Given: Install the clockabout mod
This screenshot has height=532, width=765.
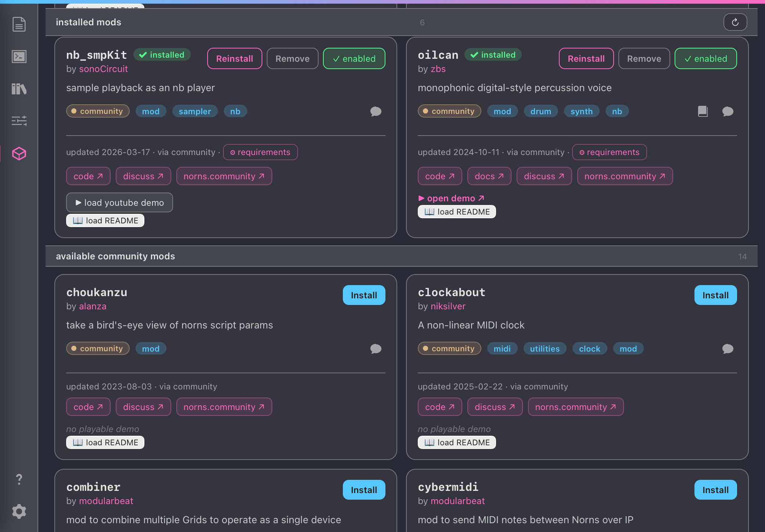Looking at the screenshot, I should [x=716, y=295].
